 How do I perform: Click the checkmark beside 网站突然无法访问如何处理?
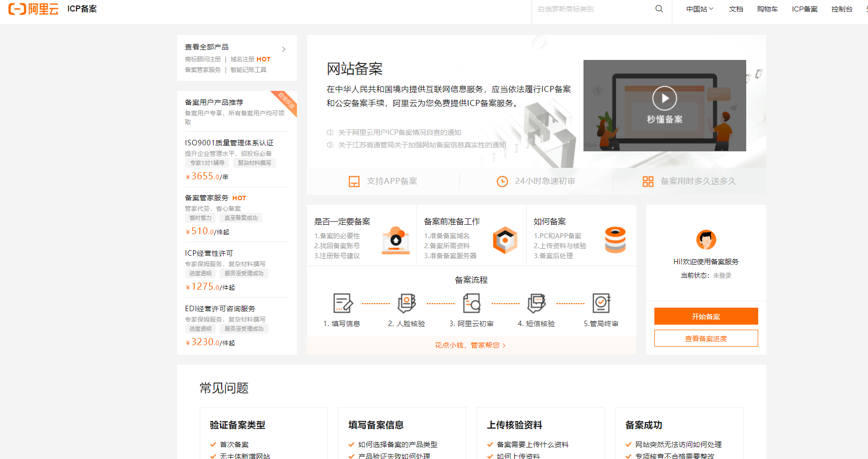point(628,445)
